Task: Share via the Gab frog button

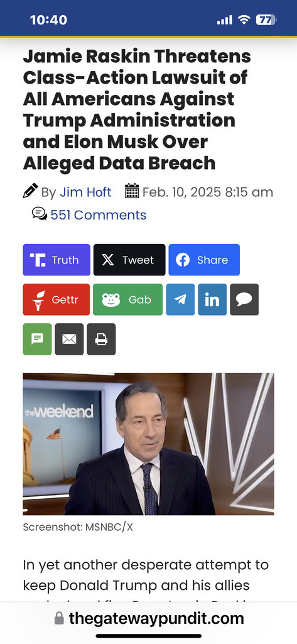Action: tap(127, 299)
